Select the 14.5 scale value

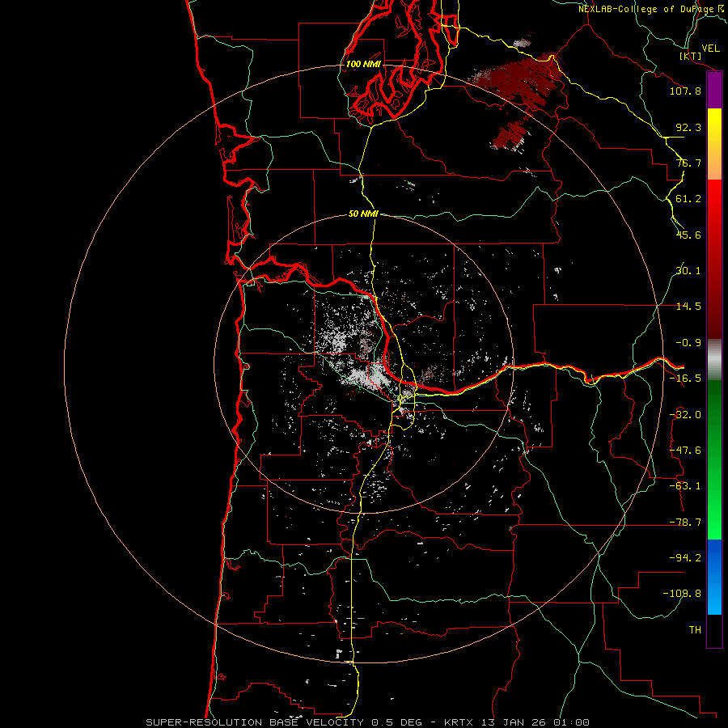point(688,307)
